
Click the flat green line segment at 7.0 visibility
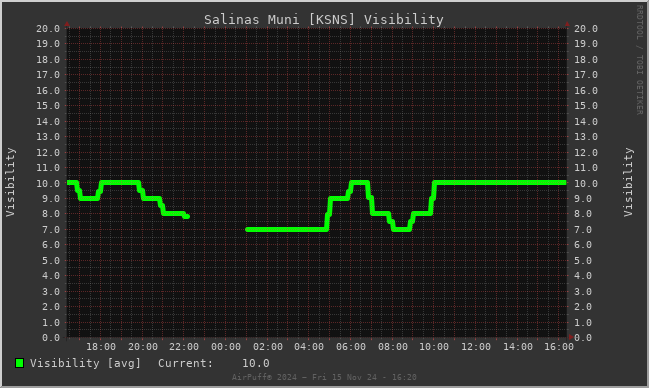(x=286, y=229)
